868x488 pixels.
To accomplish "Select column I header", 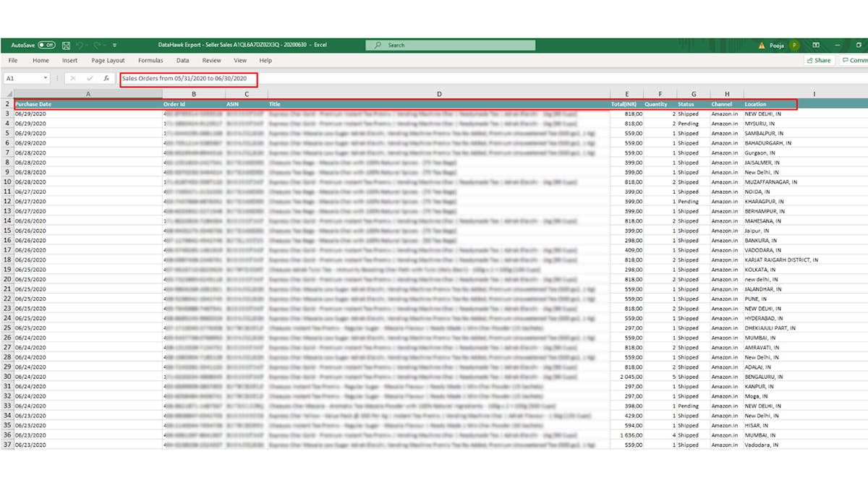I will 814,94.
